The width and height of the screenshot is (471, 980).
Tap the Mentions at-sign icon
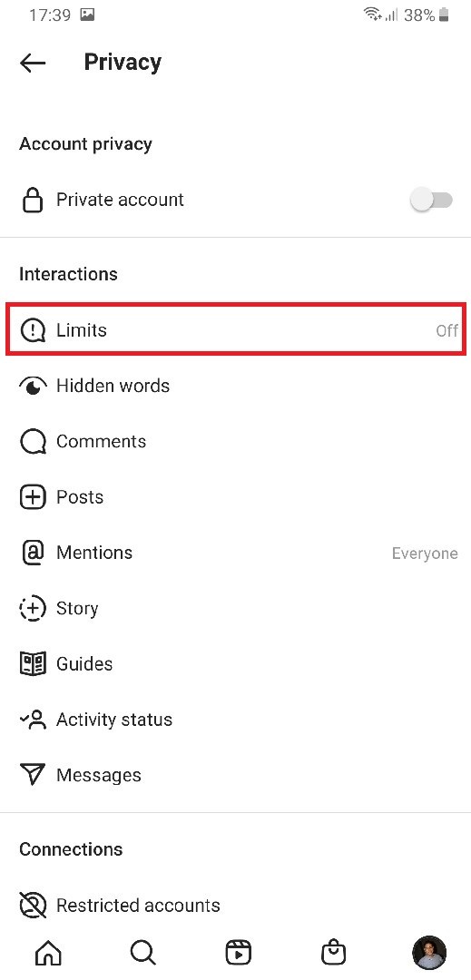[x=33, y=554]
